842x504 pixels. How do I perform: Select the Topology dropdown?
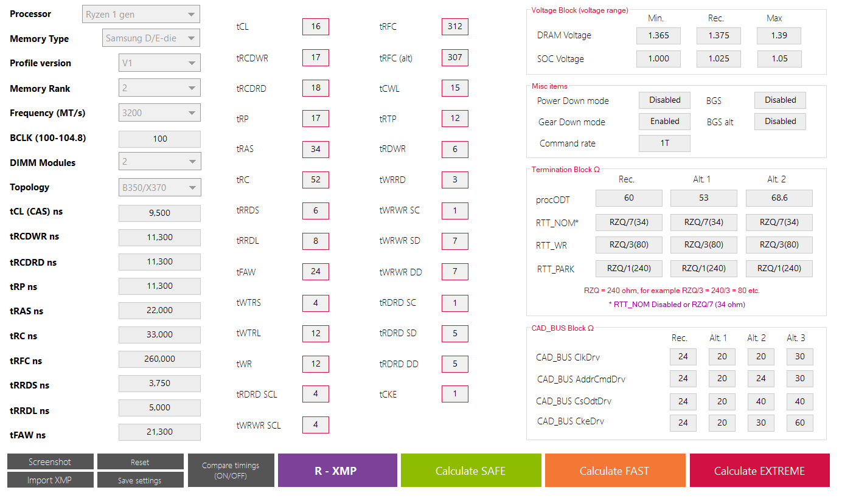pyautogui.click(x=159, y=187)
